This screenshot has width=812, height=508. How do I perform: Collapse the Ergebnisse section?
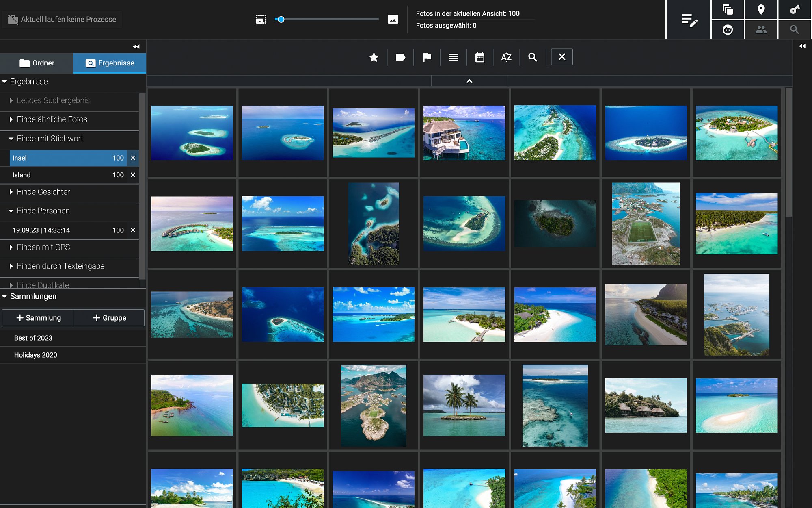point(4,82)
